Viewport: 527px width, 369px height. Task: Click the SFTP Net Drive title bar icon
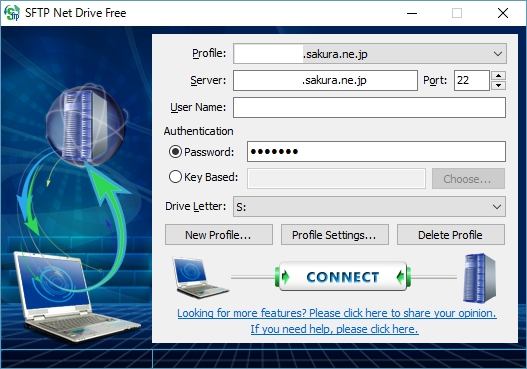coord(12,13)
